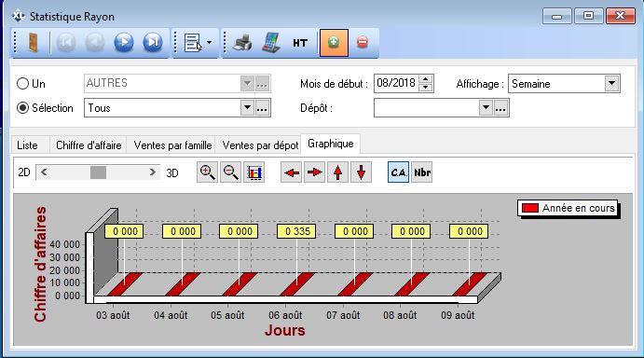Zoom out of the chart
This screenshot has width=644, height=358.
230,172
